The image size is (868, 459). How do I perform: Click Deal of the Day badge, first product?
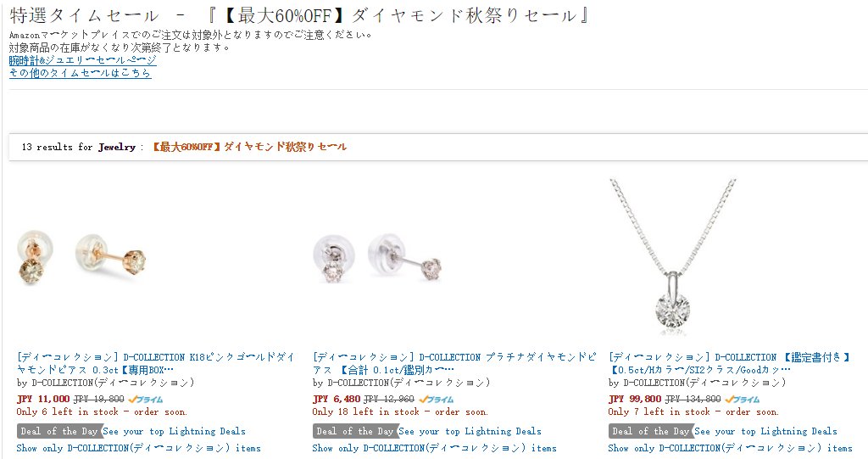click(x=59, y=431)
